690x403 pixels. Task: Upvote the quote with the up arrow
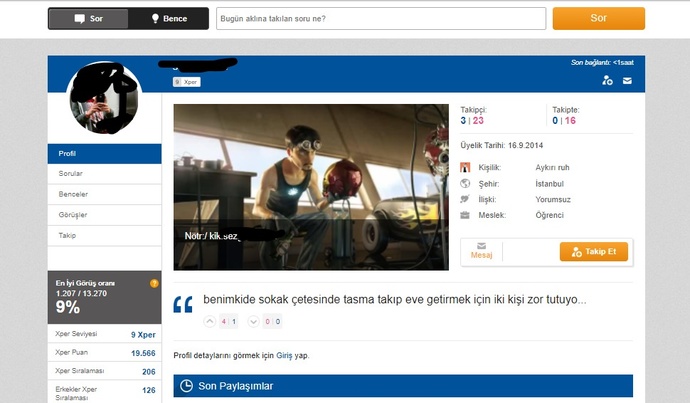coord(210,322)
